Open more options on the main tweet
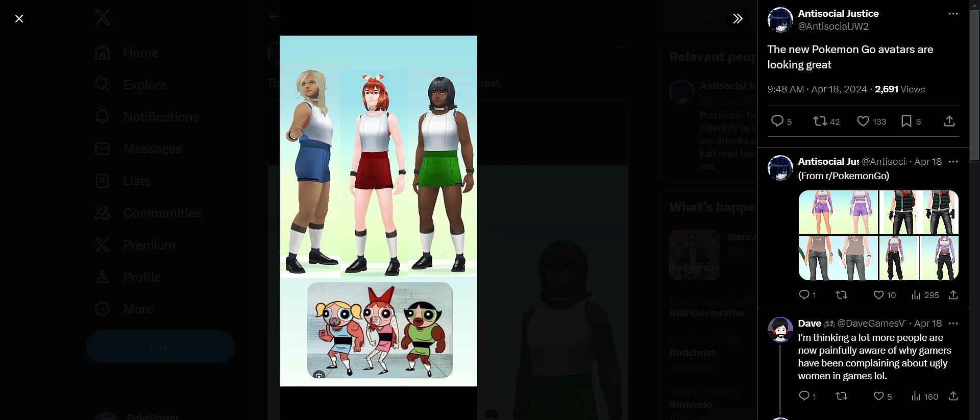This screenshot has height=420, width=980. (952, 14)
